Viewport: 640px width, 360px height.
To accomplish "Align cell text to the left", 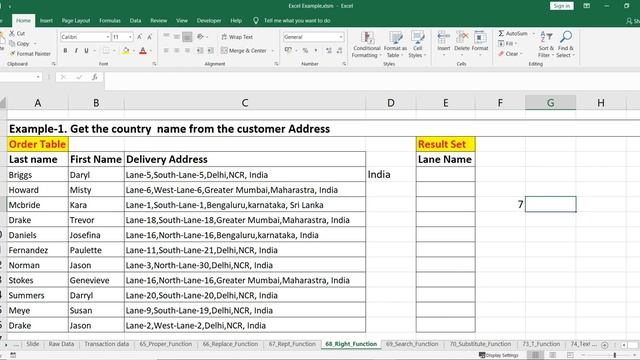I will coord(166,51).
